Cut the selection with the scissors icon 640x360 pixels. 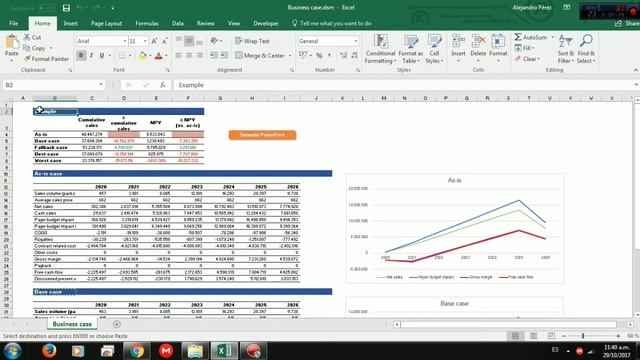tap(32, 37)
